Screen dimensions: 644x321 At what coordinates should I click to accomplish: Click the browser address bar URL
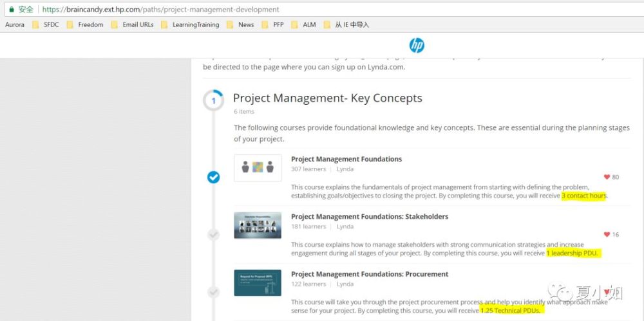tap(160, 9)
